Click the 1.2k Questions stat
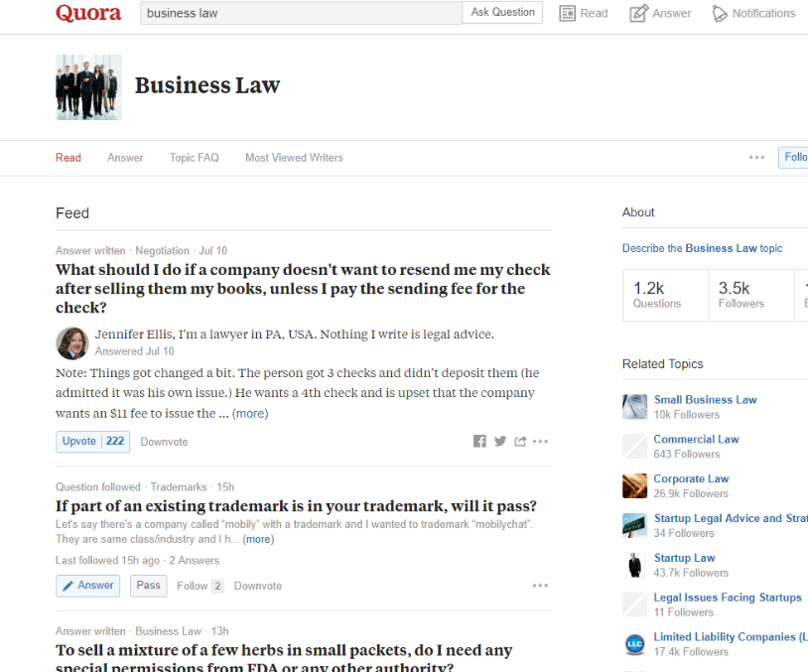Viewport: 808px width, 672px height. (x=665, y=295)
